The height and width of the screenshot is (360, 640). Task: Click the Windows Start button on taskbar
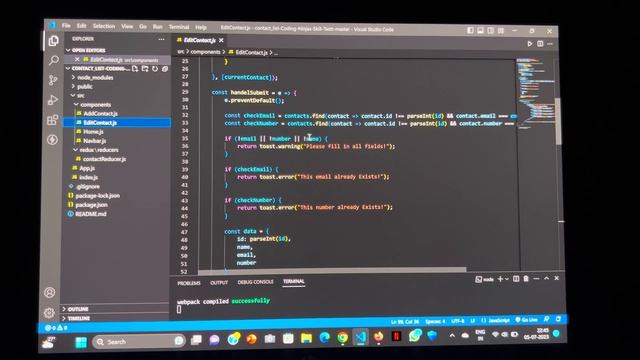tap(81, 342)
